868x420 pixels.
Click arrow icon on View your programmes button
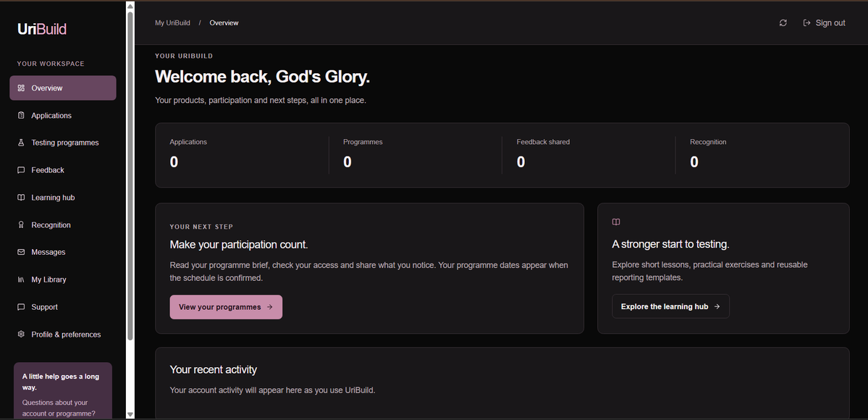point(269,307)
